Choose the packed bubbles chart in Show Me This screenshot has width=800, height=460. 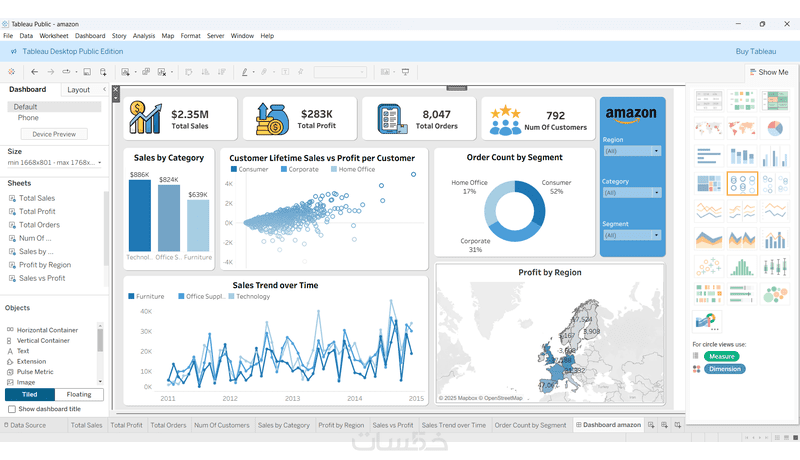coord(774,294)
